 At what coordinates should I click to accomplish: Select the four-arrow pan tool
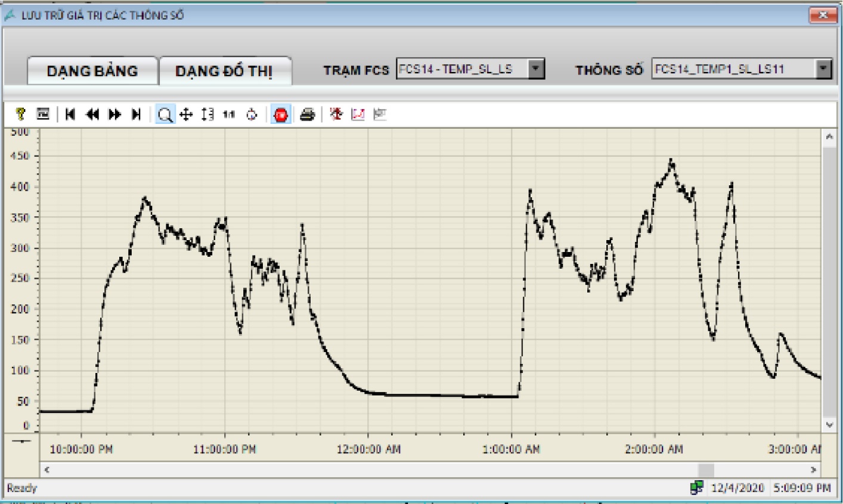[x=186, y=114]
